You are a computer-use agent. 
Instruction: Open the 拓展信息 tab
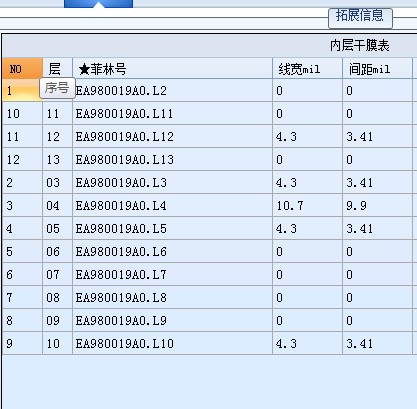(x=360, y=18)
